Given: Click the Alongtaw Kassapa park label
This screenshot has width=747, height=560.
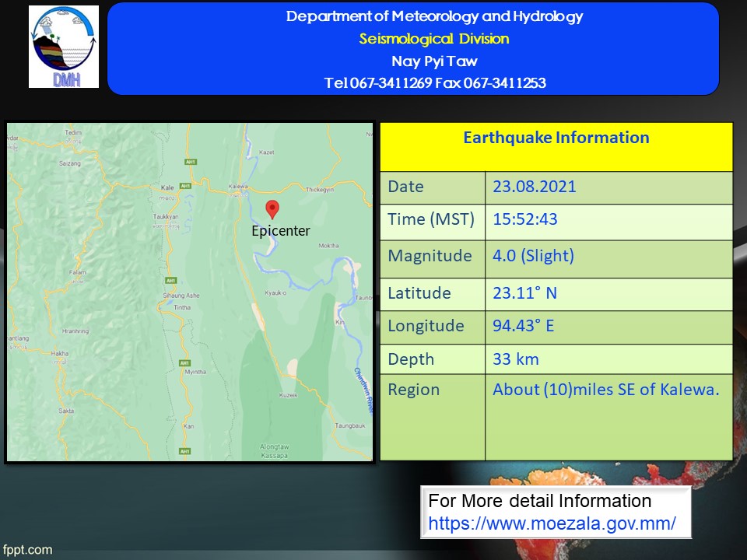Looking at the screenshot, I should 275,451.
